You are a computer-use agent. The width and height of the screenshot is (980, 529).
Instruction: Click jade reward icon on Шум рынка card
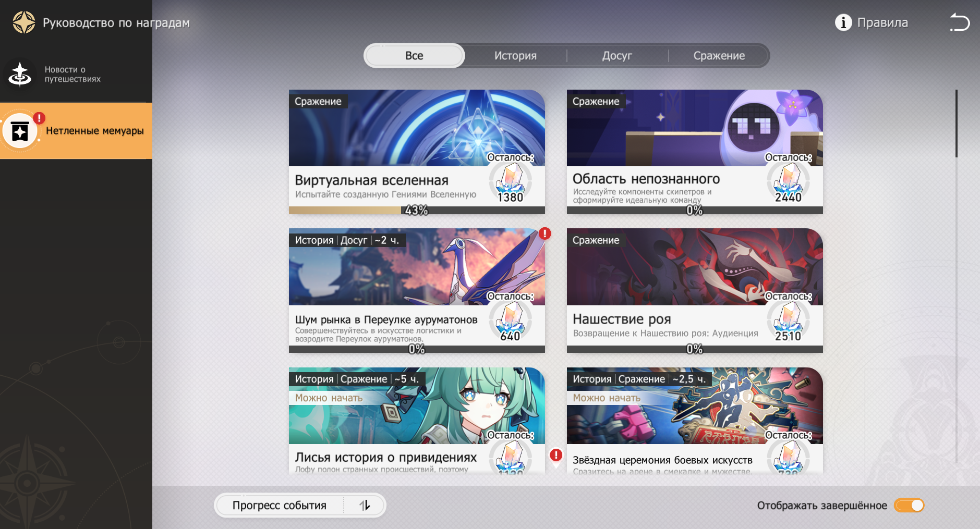tap(510, 318)
